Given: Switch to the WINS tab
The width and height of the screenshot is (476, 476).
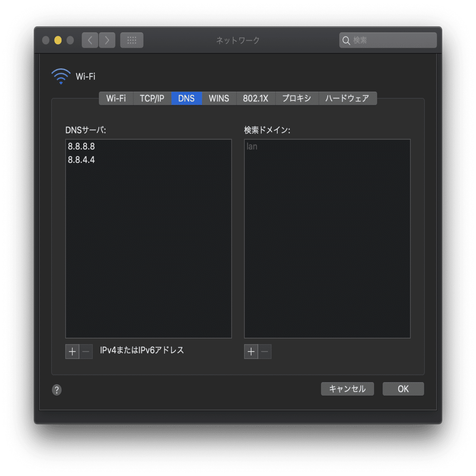Looking at the screenshot, I should coord(219,98).
